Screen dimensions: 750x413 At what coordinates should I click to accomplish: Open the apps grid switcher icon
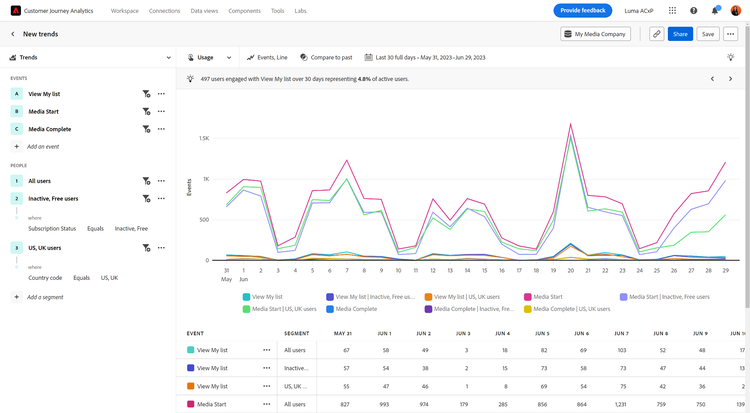point(672,11)
